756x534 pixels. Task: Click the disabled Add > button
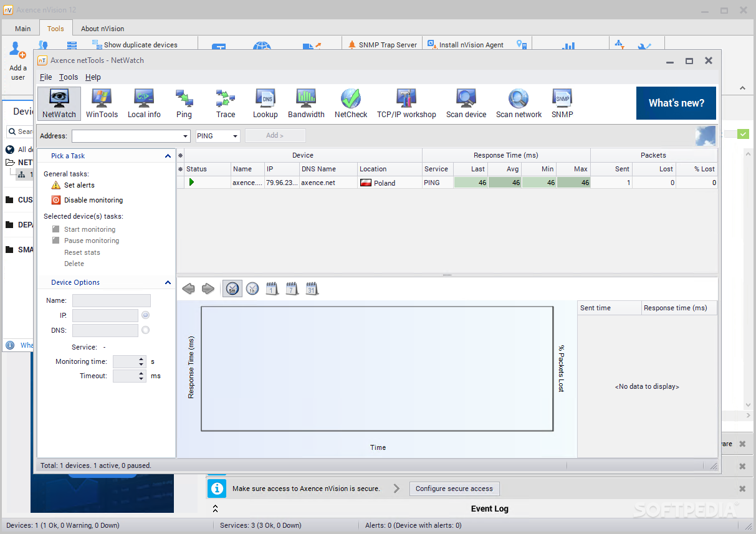(275, 135)
